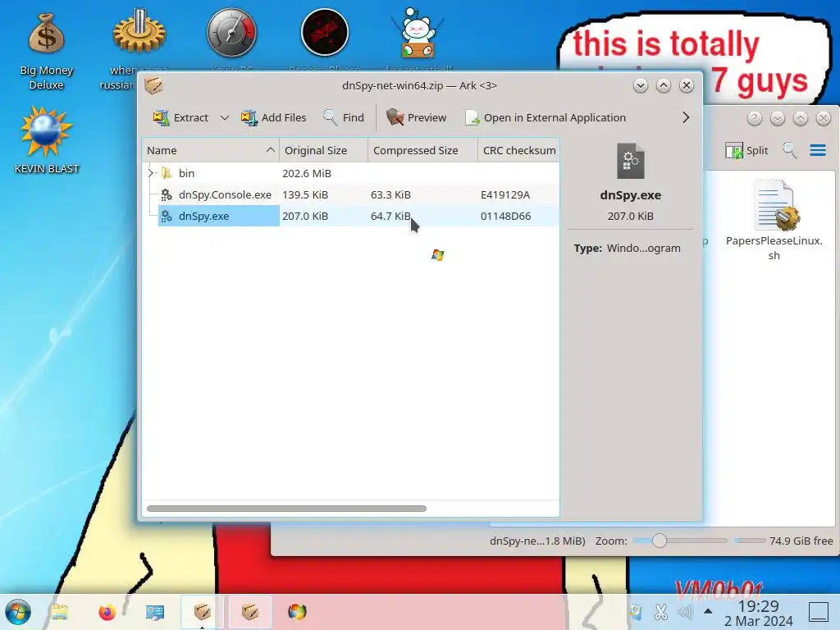Expand the bin folder tree arrow
Viewport: 840px width, 630px height.
coord(151,173)
